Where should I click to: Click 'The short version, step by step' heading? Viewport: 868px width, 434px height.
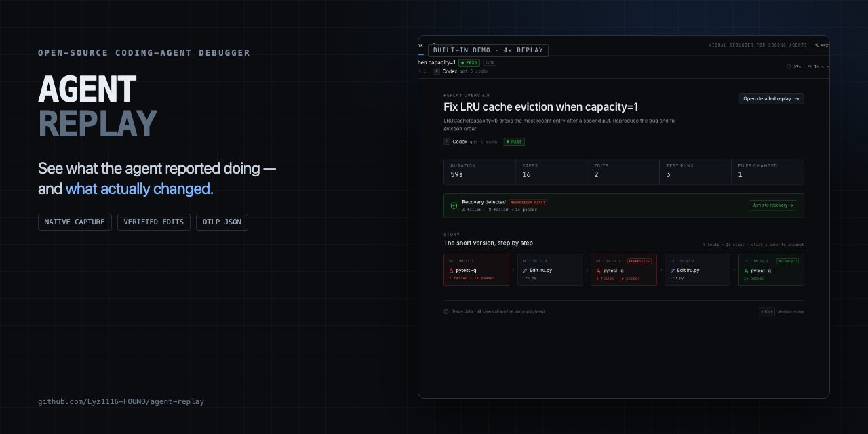tap(488, 243)
